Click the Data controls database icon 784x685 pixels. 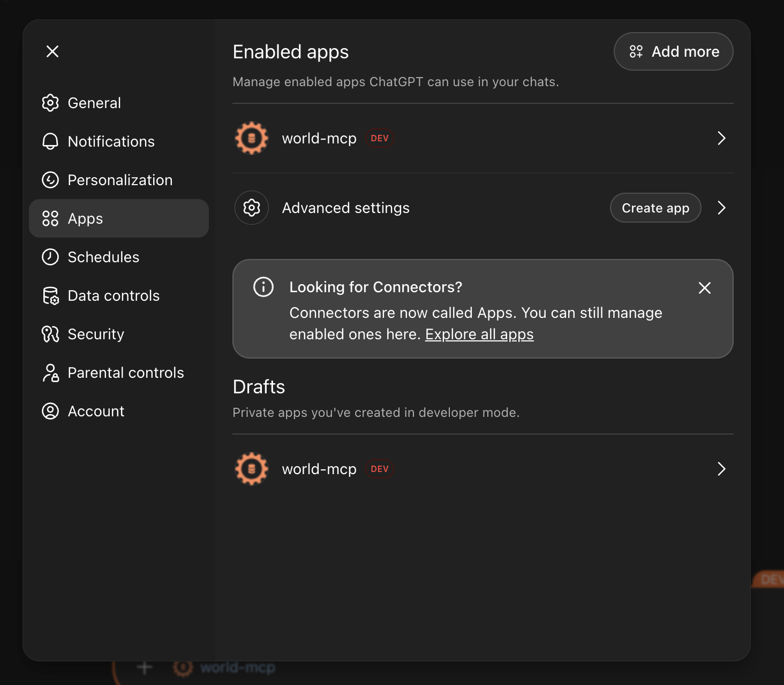click(x=50, y=295)
